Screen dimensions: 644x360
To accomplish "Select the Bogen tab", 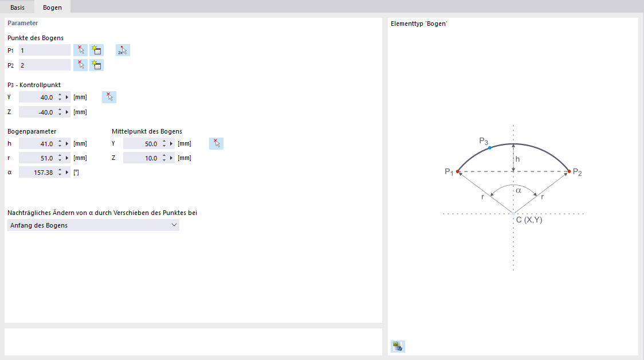I will [x=52, y=7].
